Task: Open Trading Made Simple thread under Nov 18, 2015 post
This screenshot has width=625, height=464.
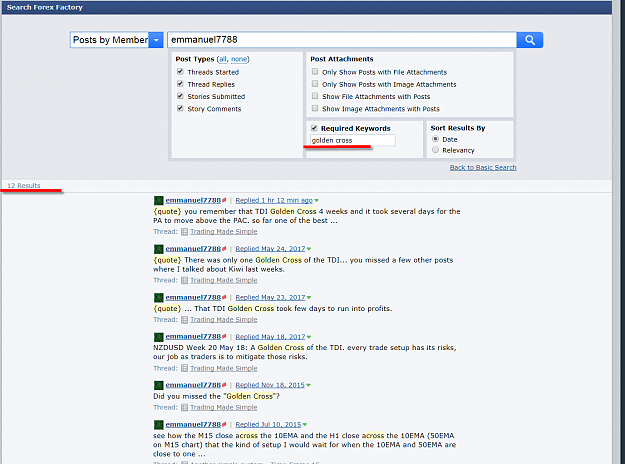Action: pos(224,407)
